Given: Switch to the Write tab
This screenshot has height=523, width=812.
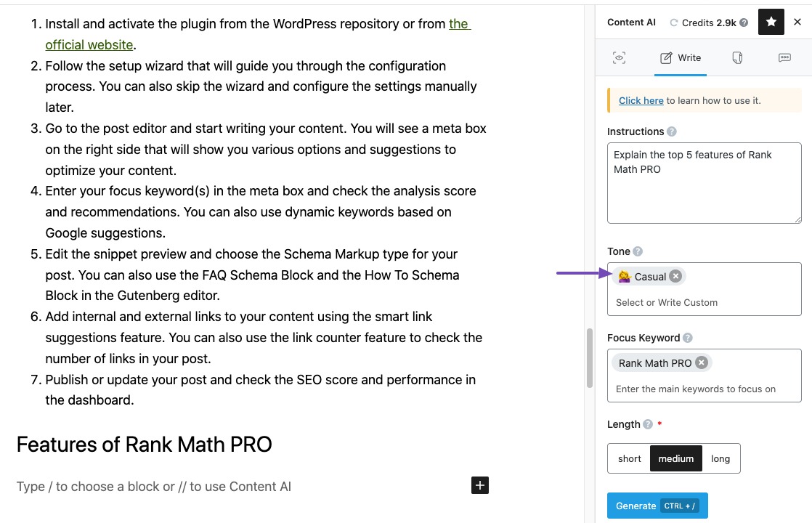Looking at the screenshot, I should [x=681, y=57].
